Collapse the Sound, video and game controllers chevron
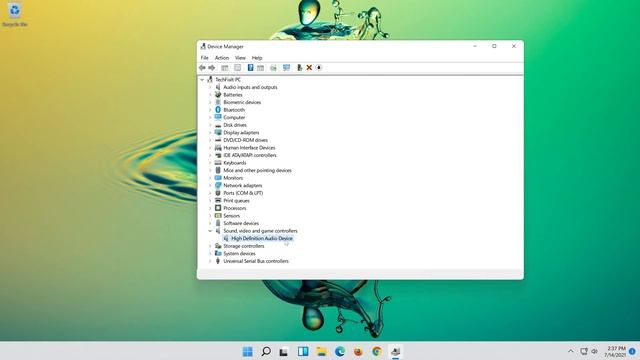640x360 pixels. pyautogui.click(x=210, y=231)
